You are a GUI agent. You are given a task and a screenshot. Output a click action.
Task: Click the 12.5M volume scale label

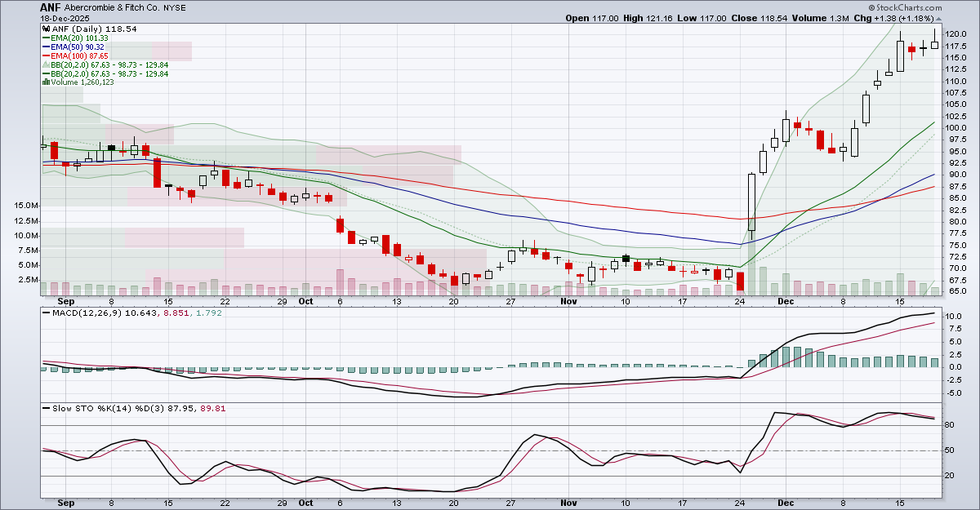point(24,220)
